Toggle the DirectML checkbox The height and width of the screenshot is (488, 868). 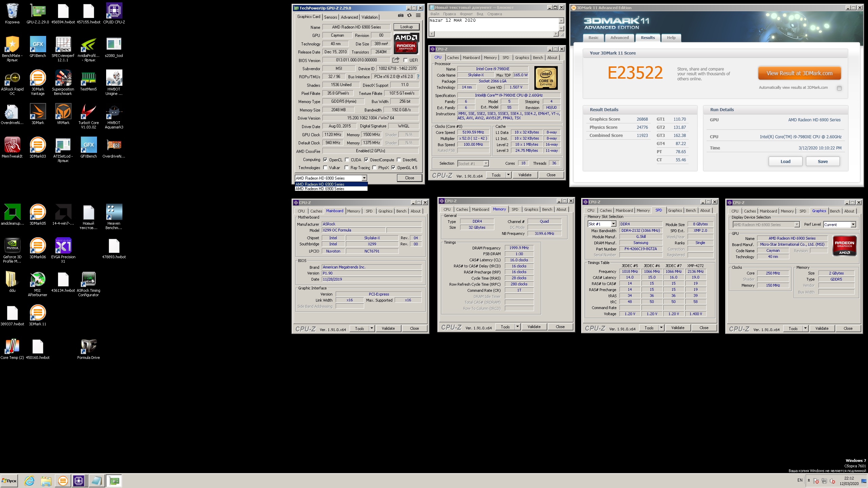tap(399, 160)
